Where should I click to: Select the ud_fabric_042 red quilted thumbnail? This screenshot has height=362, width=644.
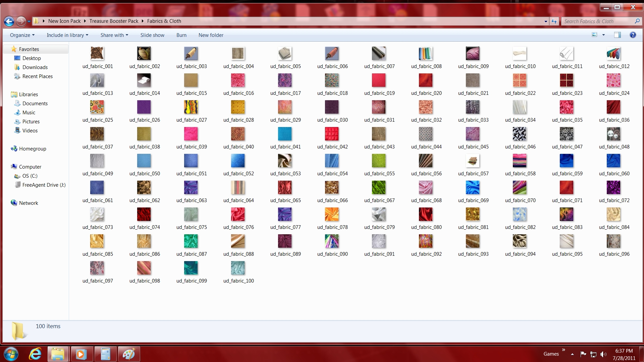click(x=332, y=134)
